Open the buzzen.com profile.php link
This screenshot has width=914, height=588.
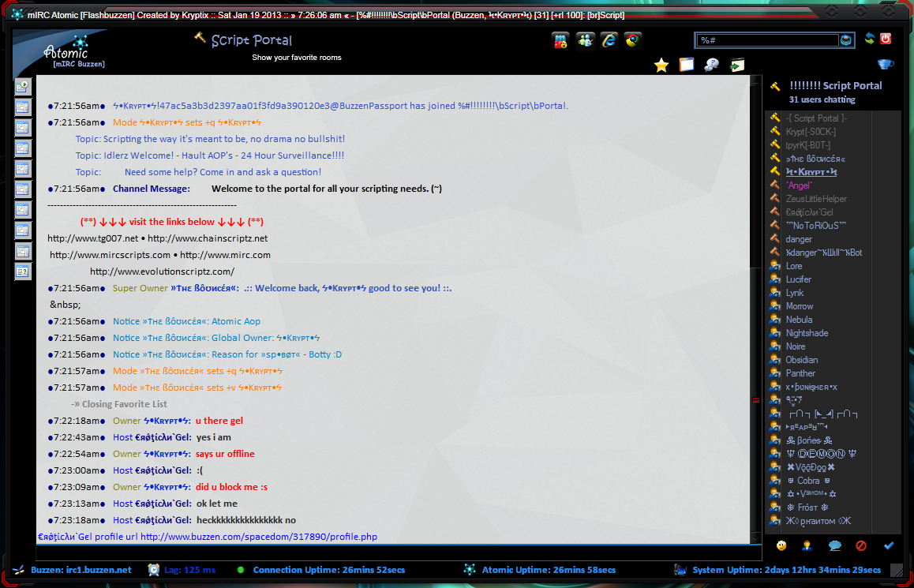259,537
